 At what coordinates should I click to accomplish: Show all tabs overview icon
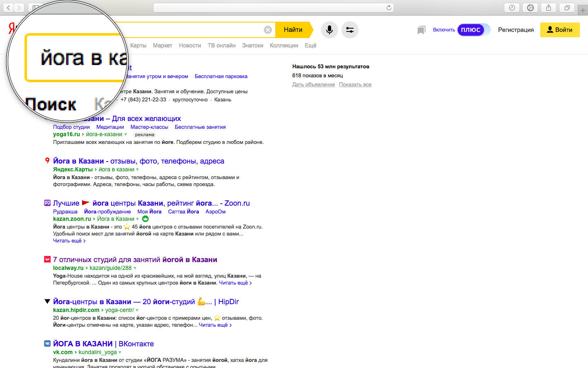567,8
